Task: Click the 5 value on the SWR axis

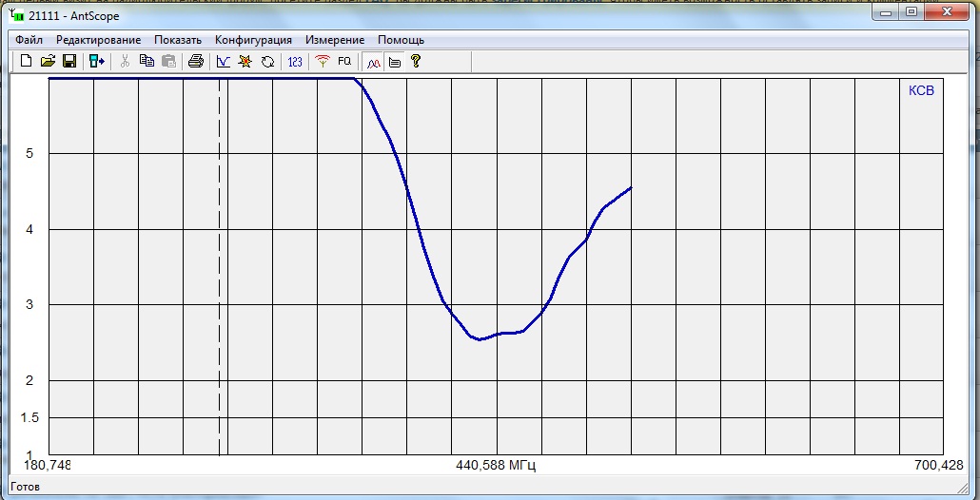Action: 29,154
